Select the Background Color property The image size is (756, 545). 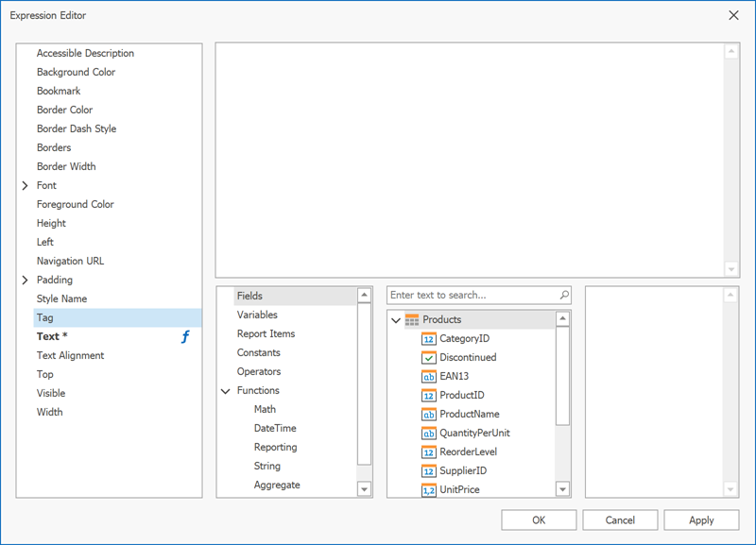pos(76,72)
